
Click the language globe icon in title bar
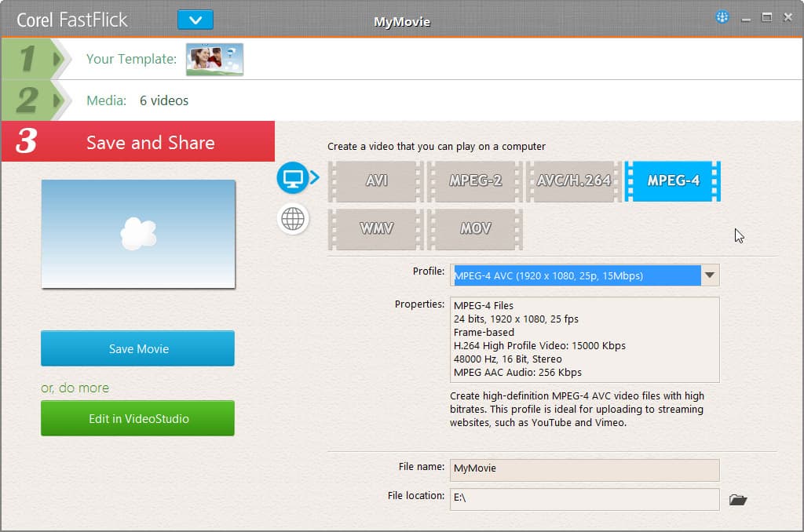point(722,17)
